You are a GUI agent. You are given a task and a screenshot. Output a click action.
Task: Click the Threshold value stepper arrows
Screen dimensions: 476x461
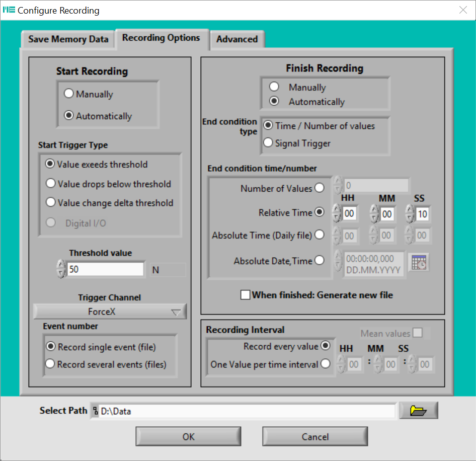[x=61, y=269]
